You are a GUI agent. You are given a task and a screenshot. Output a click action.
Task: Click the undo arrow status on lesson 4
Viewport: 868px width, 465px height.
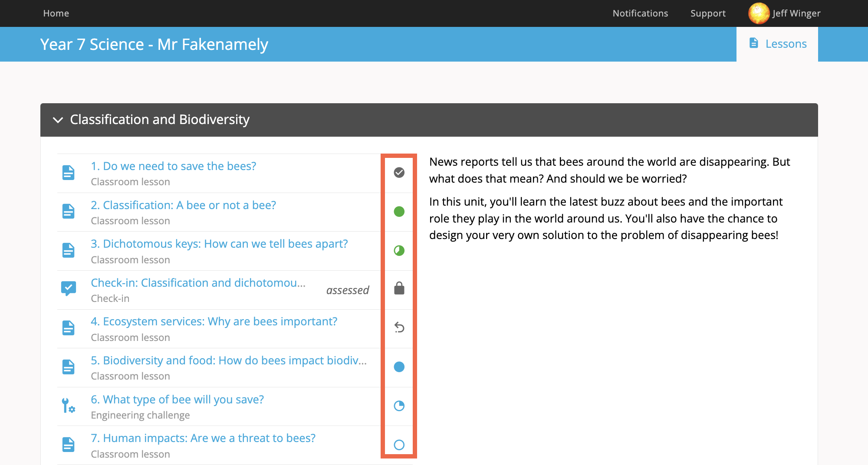pos(399,327)
